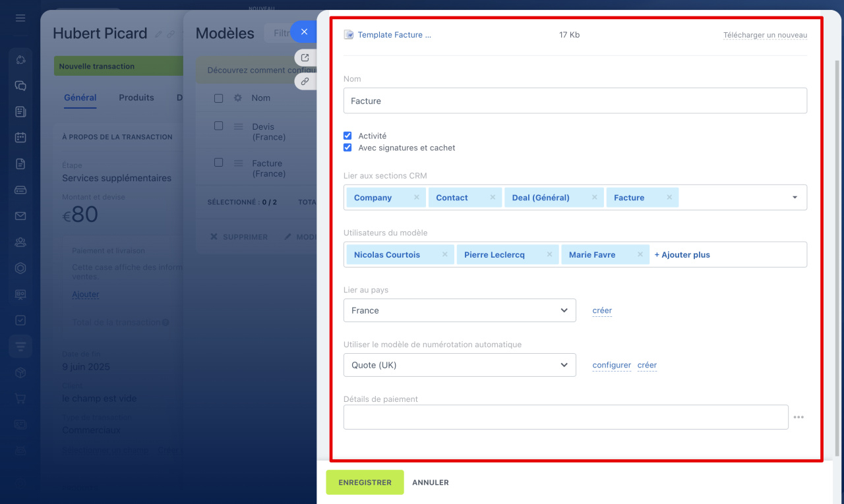Image resolution: width=844 pixels, height=504 pixels.
Task: Open the France country dropdown
Action: point(460,310)
